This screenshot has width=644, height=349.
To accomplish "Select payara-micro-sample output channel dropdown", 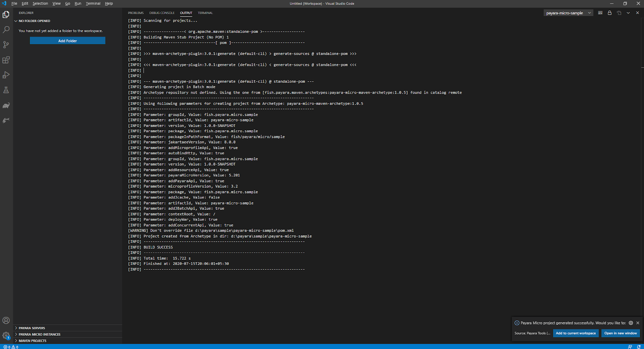I will (x=568, y=13).
